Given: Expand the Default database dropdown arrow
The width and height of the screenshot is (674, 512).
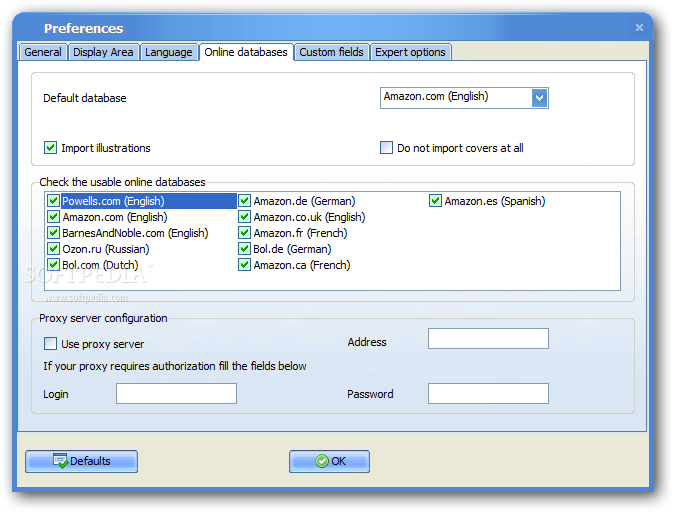Looking at the screenshot, I should pyautogui.click(x=539, y=98).
